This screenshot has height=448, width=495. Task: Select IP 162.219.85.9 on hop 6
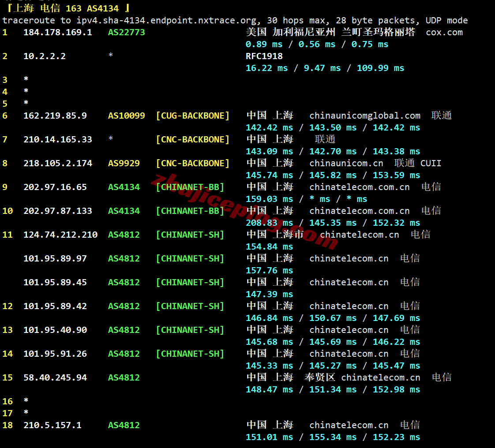coord(55,116)
